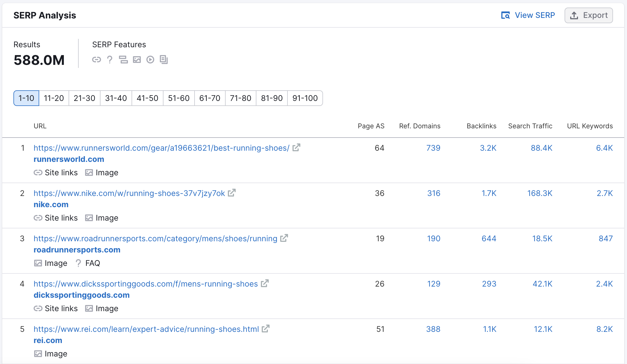Screen dimensions: 627x364
Task: Click Search Traffic value 88.4K
Action: pyautogui.click(x=542, y=148)
